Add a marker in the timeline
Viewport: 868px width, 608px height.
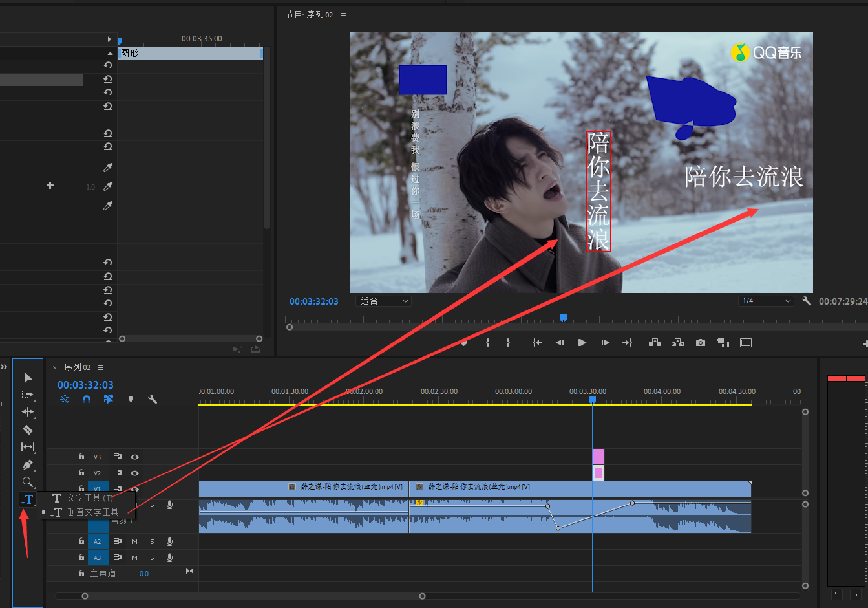click(x=131, y=399)
